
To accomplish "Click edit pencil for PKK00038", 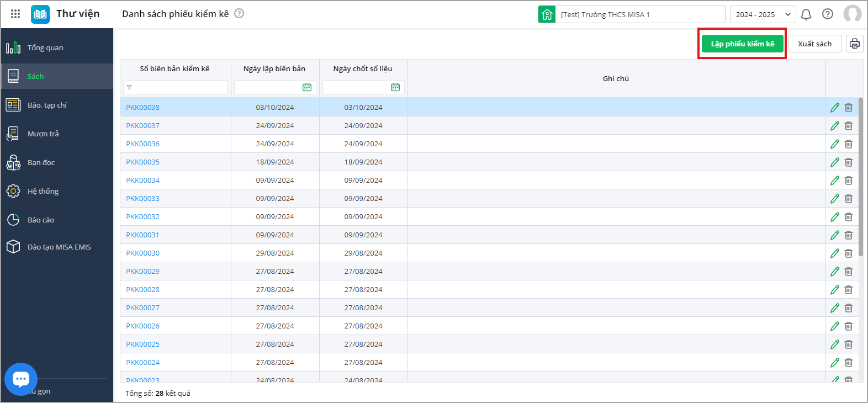I will point(835,108).
